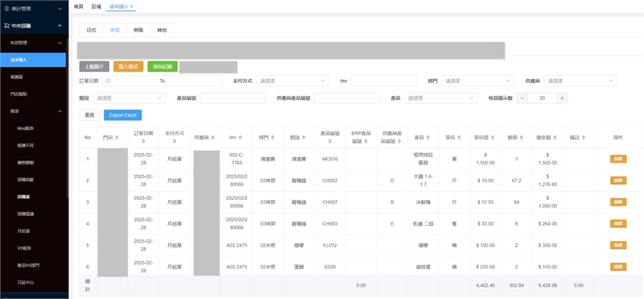Open the 產品 filter dropdown
The height and width of the screenshot is (299, 644).
440,98
